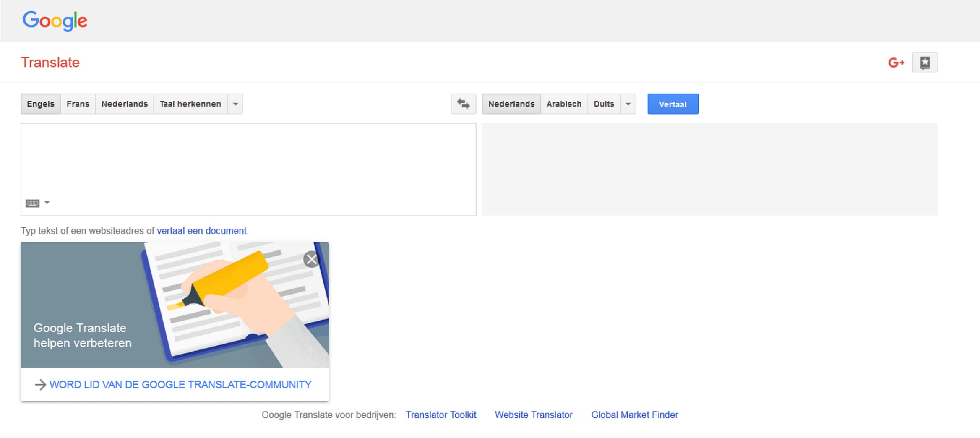980x438 pixels.
Task: Open the Google+ share icon
Action: coord(896,63)
